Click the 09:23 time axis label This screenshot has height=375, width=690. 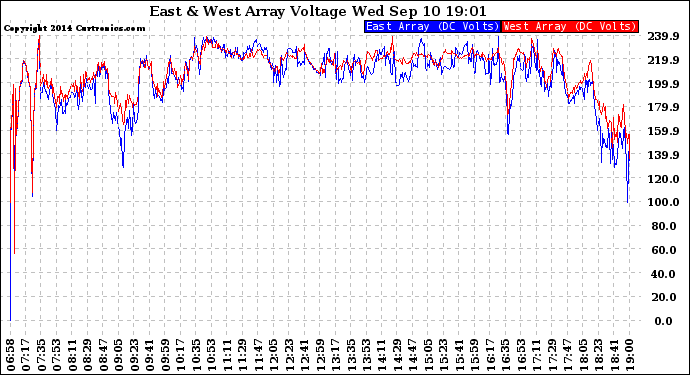[135, 355]
